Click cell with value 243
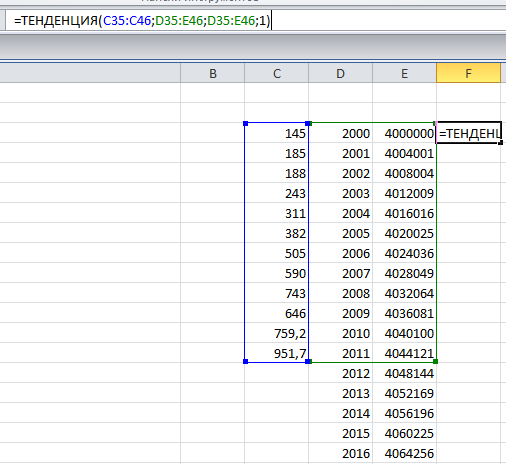 (277, 193)
